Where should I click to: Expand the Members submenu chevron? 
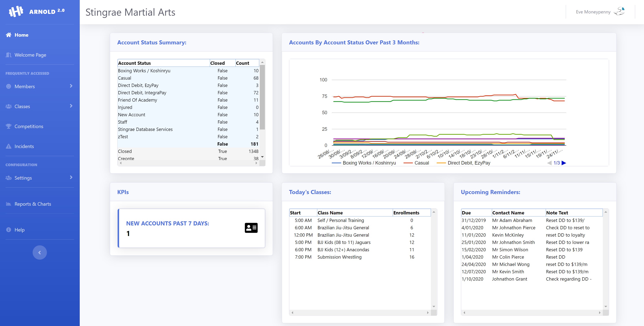coord(71,86)
